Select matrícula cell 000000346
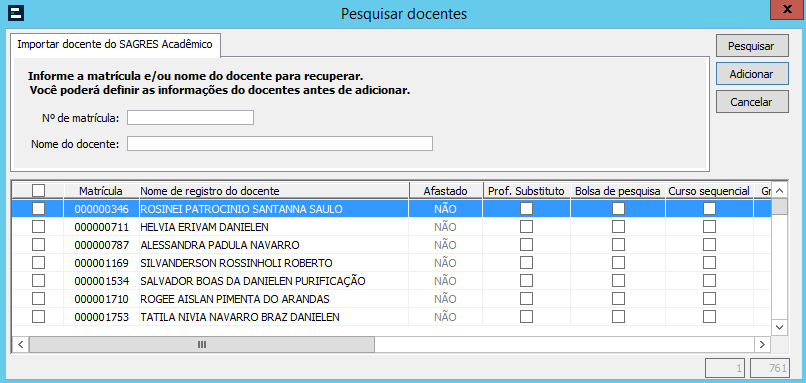 tap(101, 209)
